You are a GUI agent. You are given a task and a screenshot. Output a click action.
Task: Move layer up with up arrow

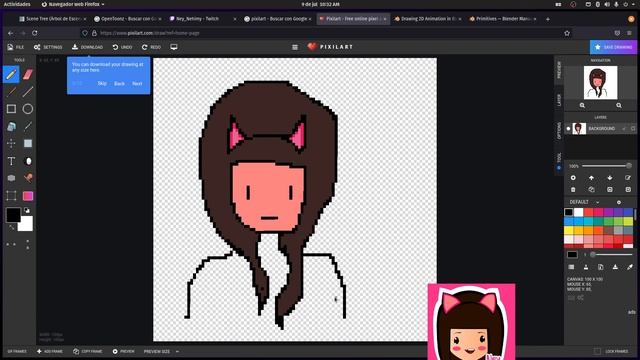click(x=591, y=178)
